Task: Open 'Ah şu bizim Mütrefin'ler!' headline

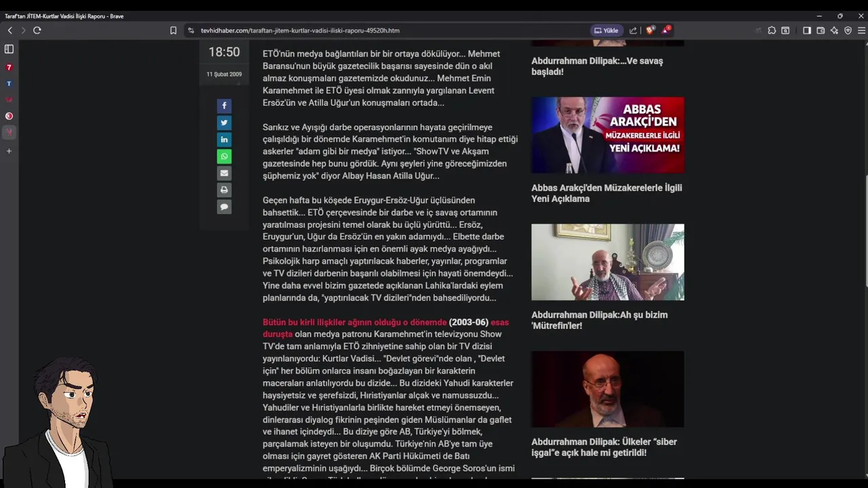Action: [599, 320]
